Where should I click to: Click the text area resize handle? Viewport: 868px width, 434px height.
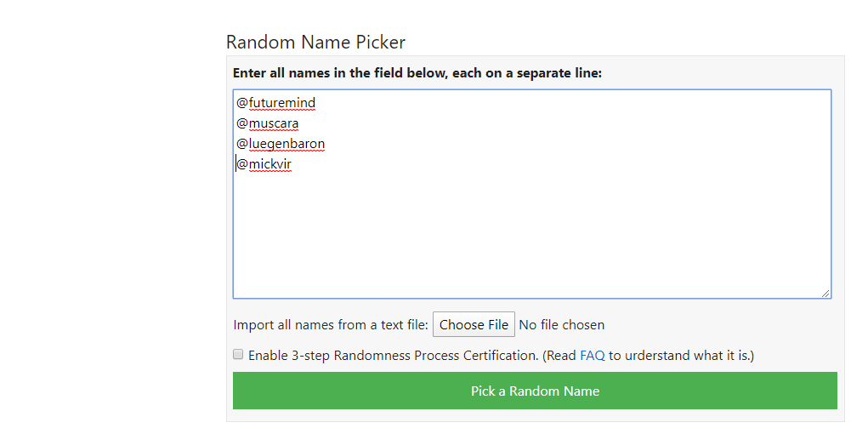[825, 293]
